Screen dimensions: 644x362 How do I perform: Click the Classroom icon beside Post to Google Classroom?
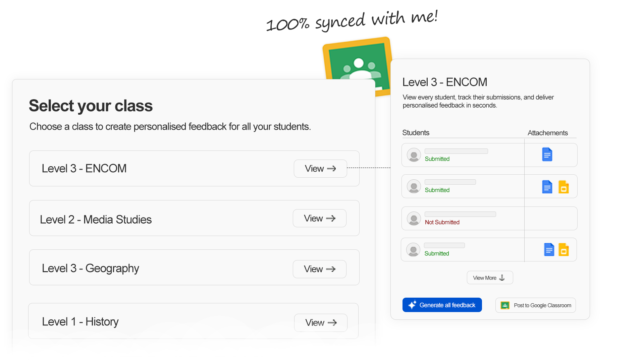tap(505, 305)
